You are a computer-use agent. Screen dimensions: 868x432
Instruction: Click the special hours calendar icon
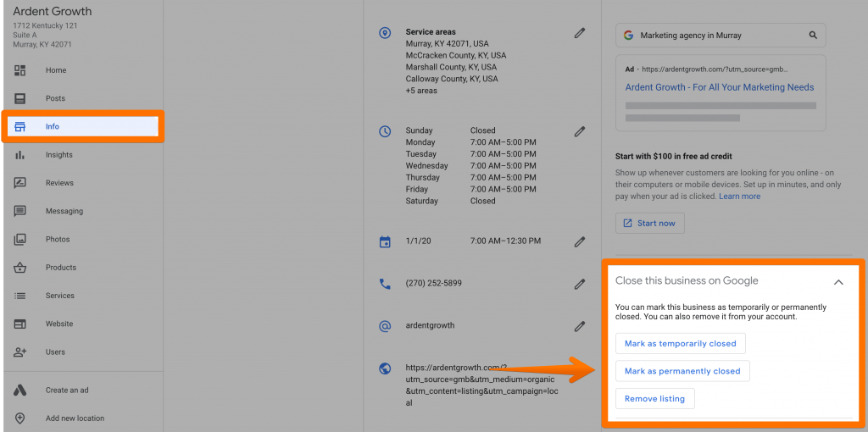385,241
